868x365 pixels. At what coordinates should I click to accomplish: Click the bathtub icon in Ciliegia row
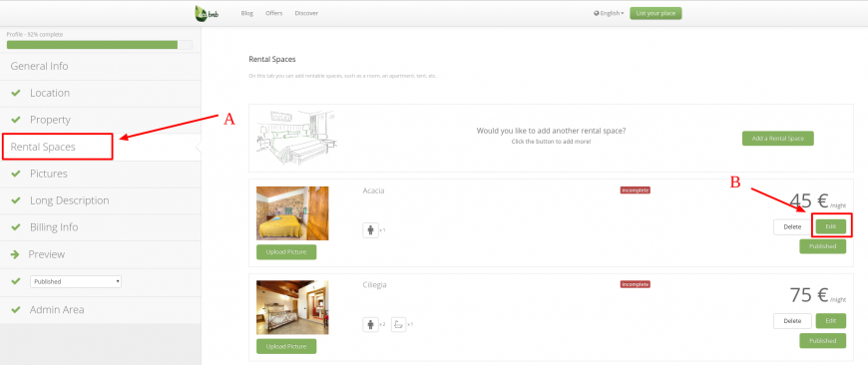398,324
